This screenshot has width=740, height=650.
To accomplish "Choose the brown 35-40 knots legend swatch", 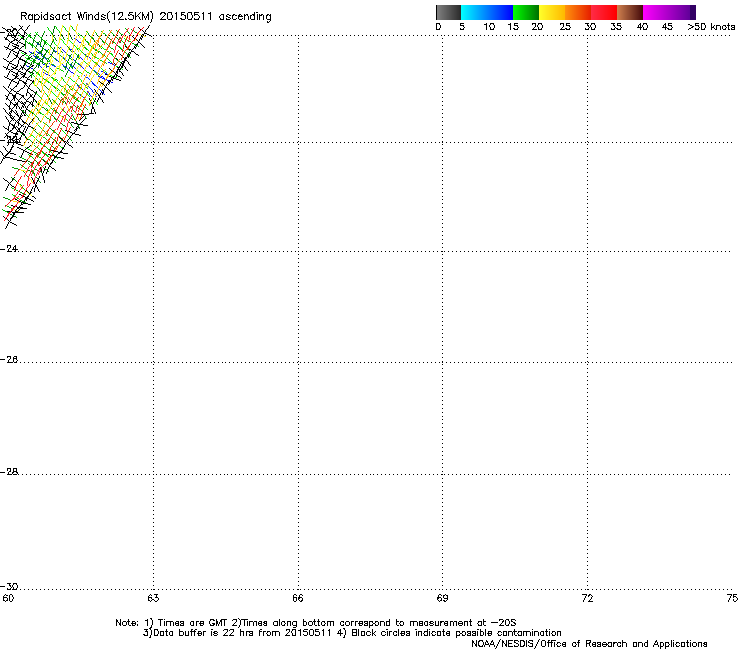I will (630, 12).
